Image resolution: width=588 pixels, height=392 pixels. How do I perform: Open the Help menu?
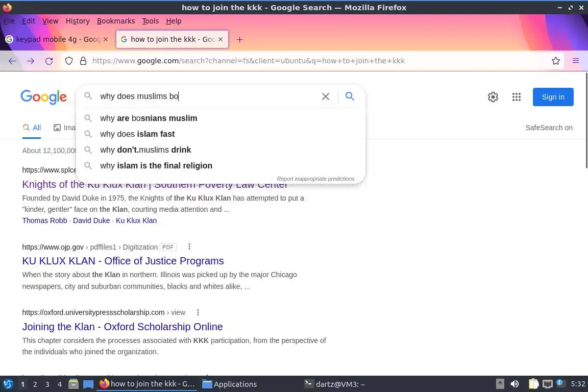click(174, 21)
